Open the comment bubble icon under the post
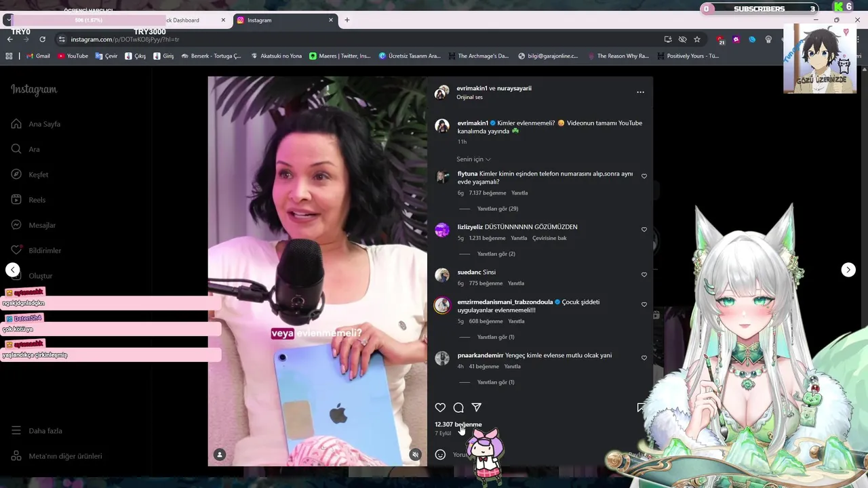This screenshot has height=488, width=868. [x=458, y=407]
